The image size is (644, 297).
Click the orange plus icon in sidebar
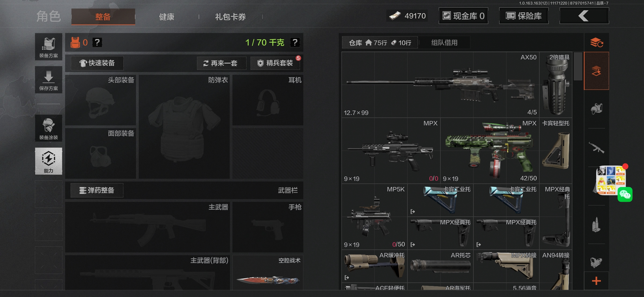point(596,281)
